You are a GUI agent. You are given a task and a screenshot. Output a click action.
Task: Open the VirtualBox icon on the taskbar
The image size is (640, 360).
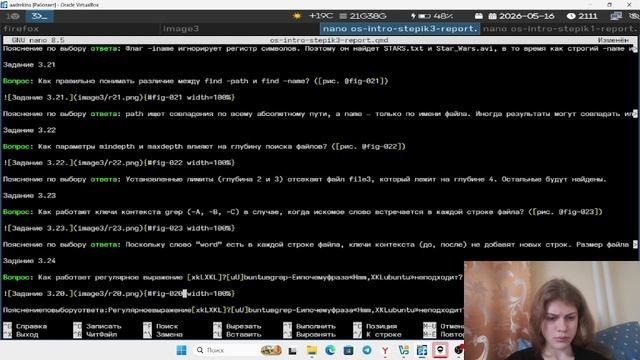point(403,350)
